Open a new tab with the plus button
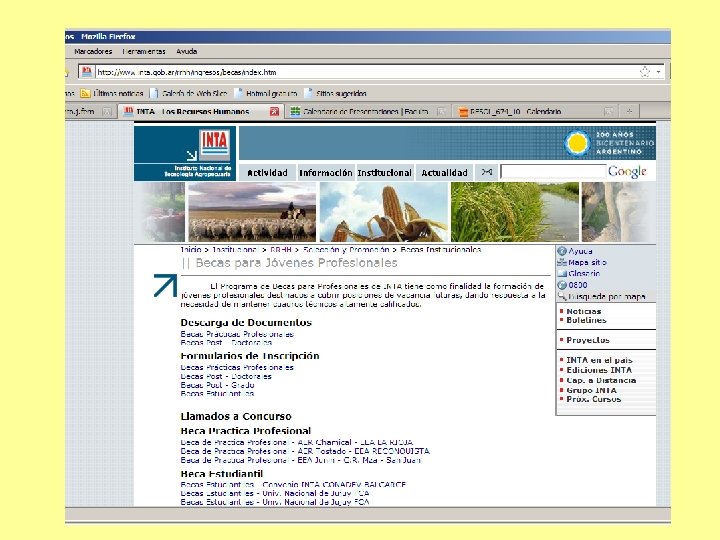This screenshot has width=720, height=540. pos(629,112)
